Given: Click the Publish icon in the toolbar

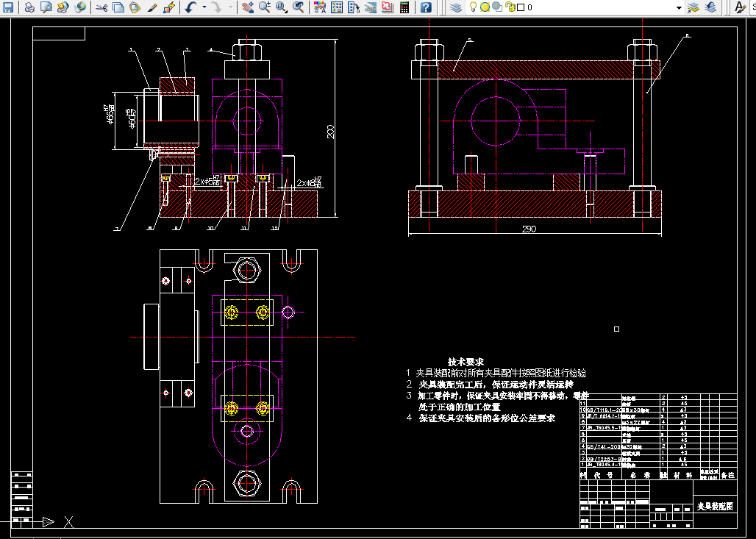Looking at the screenshot, I should tap(63, 7).
